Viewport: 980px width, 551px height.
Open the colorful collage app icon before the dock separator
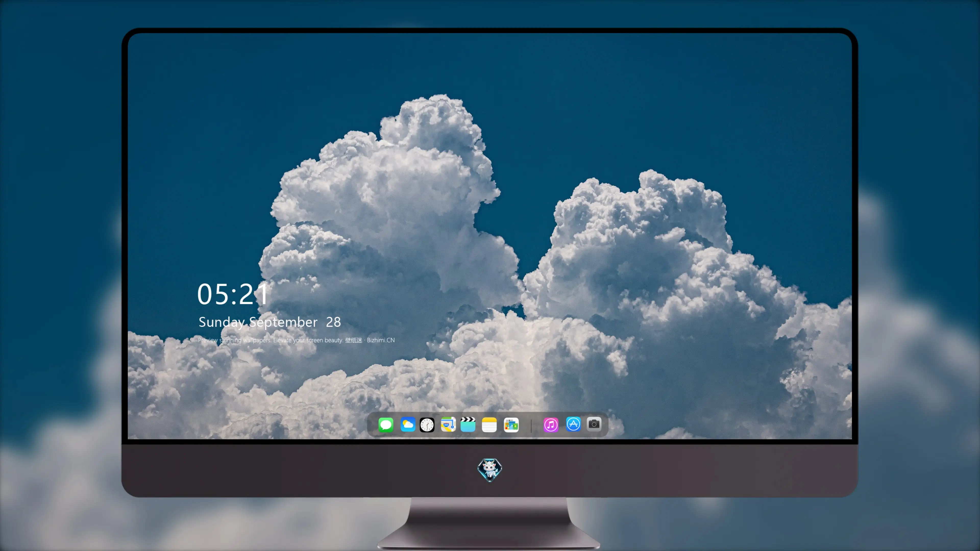click(511, 425)
